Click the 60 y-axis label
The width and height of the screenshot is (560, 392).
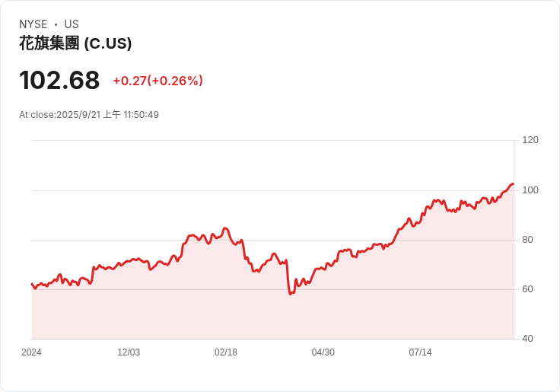click(527, 289)
